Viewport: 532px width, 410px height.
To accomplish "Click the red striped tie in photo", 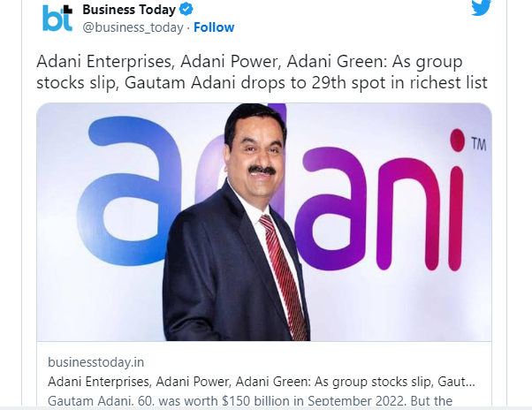I will [284, 277].
